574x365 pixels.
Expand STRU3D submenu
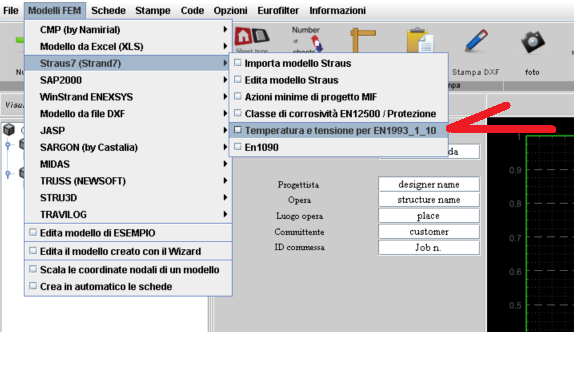[x=128, y=198]
